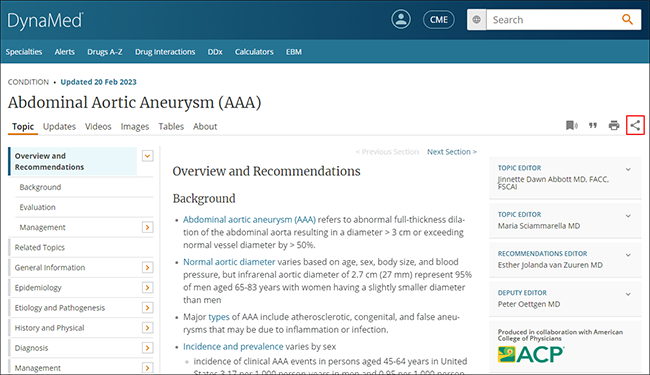The image size is (650, 375).
Task: Switch to the Tables tab
Action: 171,126
